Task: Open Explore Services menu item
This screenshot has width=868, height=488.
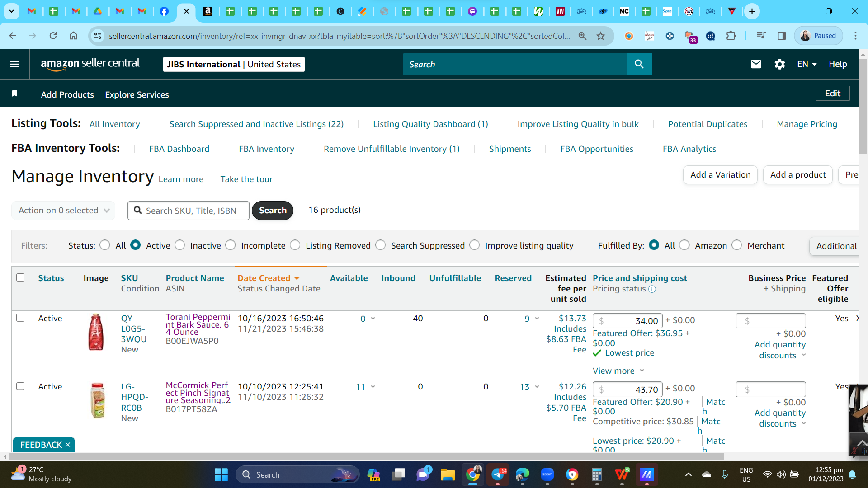Action: (137, 94)
